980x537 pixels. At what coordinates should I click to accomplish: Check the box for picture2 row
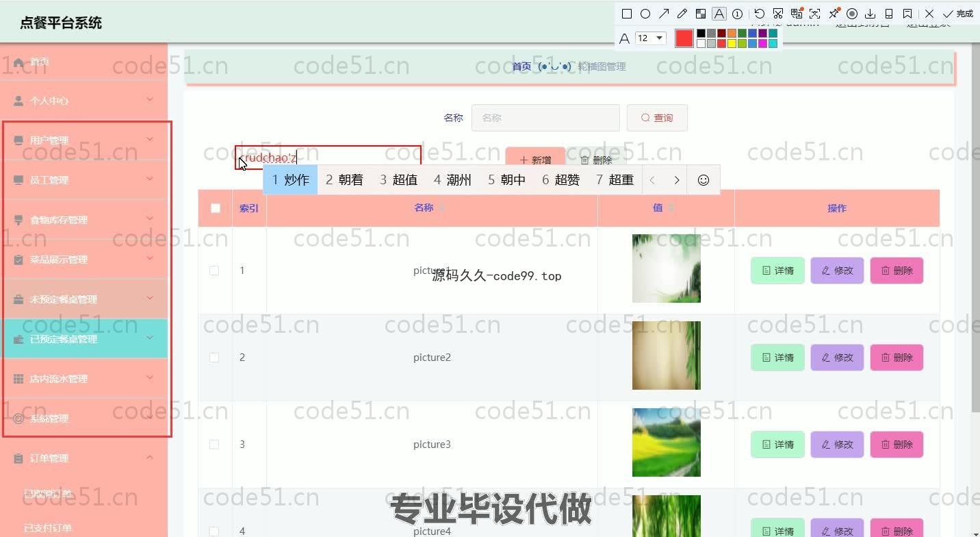(214, 358)
